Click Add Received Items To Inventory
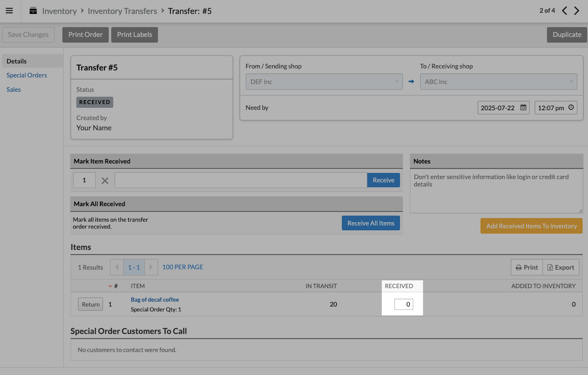Screen dimensions: 588x375 (531, 226)
